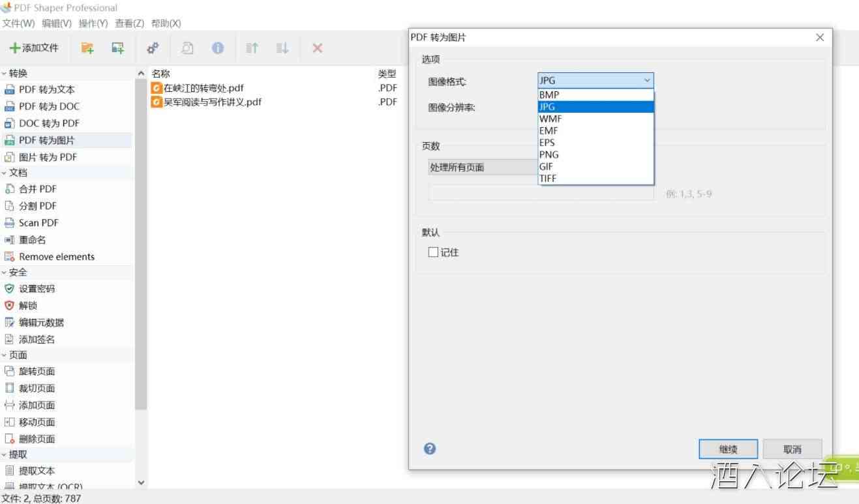Viewport: 859px width, 504px height.
Task: Select file 吴军阅读与写作讲义.pdf
Action: (x=212, y=102)
